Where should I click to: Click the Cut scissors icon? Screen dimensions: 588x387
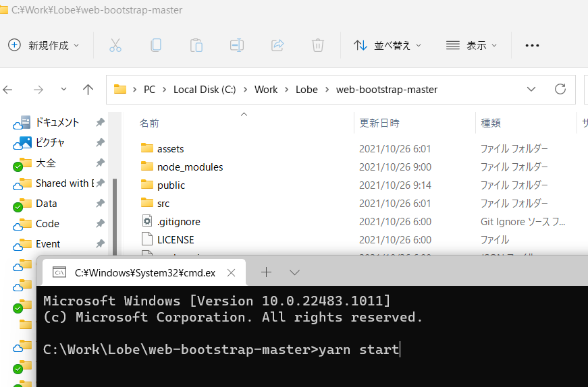115,45
